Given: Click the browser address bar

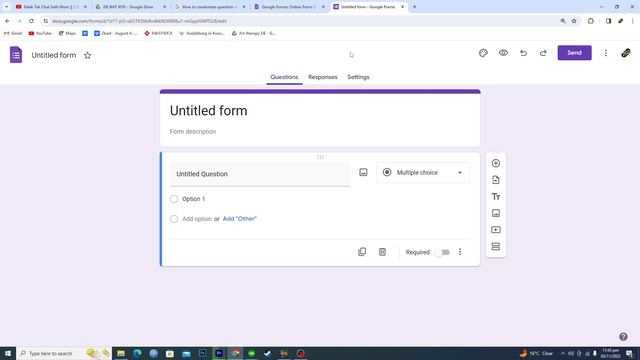Looking at the screenshot, I should tap(302, 21).
